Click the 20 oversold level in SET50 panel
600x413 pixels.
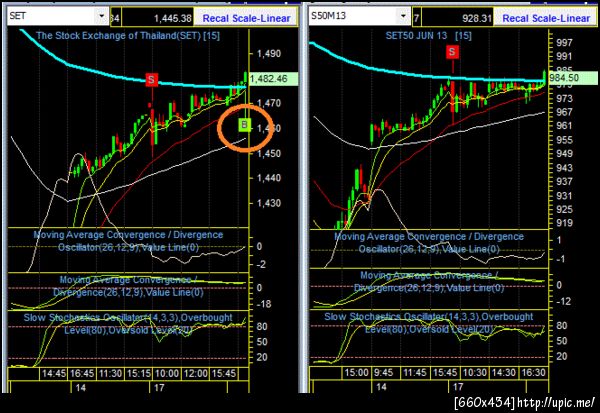pos(561,356)
